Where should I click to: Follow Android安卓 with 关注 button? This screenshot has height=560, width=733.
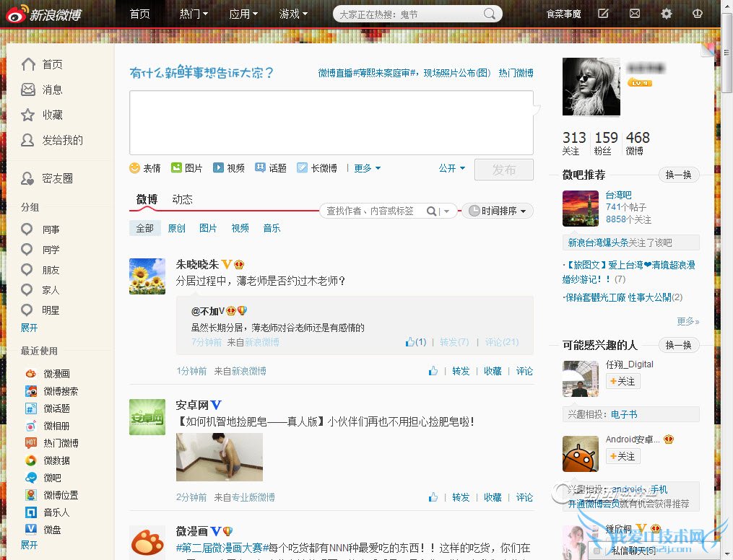623,456
